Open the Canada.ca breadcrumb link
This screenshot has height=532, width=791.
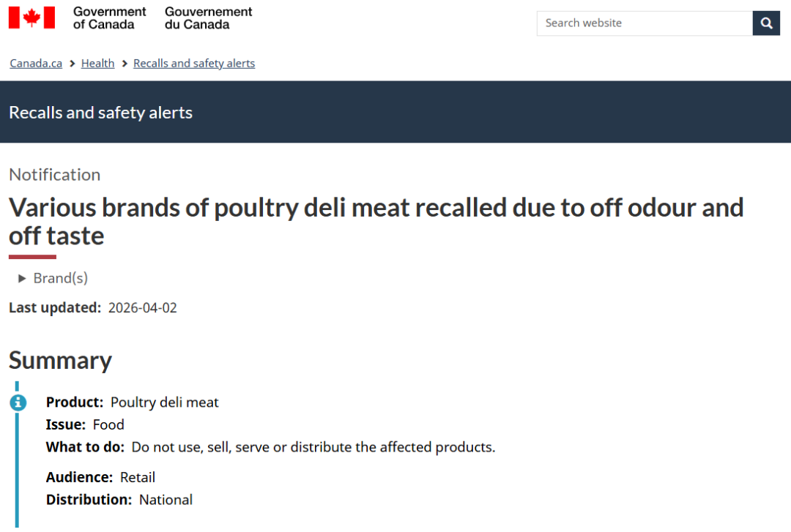pos(36,64)
